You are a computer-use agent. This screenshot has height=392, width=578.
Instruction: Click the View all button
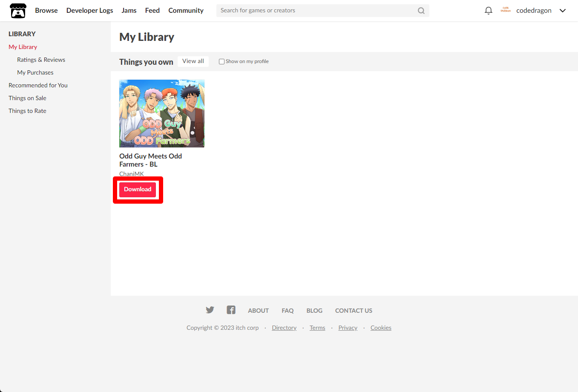(193, 61)
